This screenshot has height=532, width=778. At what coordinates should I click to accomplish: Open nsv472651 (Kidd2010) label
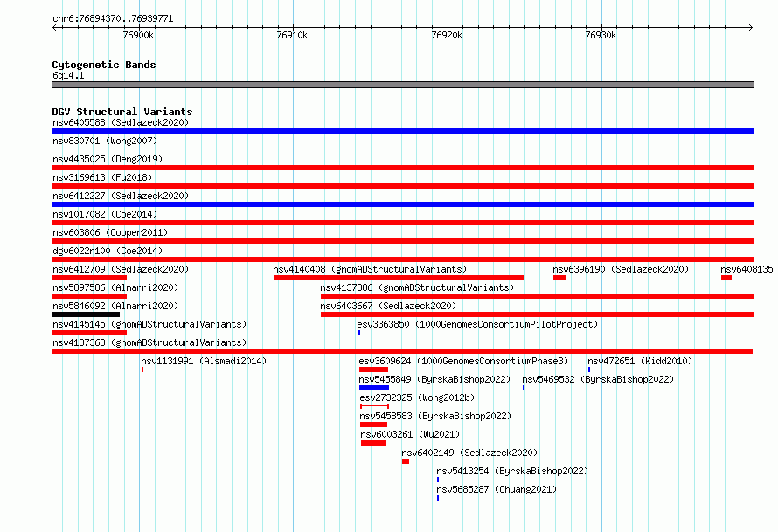click(640, 361)
